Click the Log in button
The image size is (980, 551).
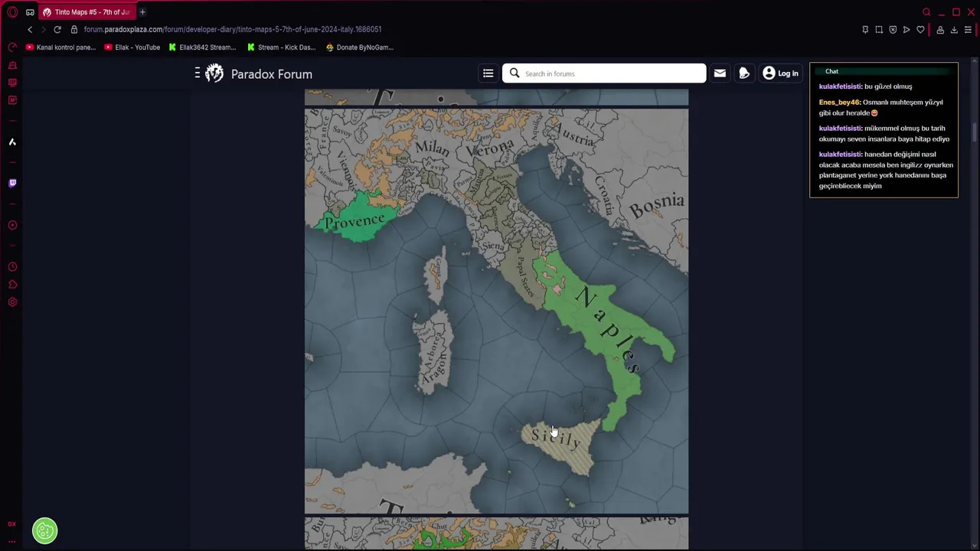pos(780,73)
